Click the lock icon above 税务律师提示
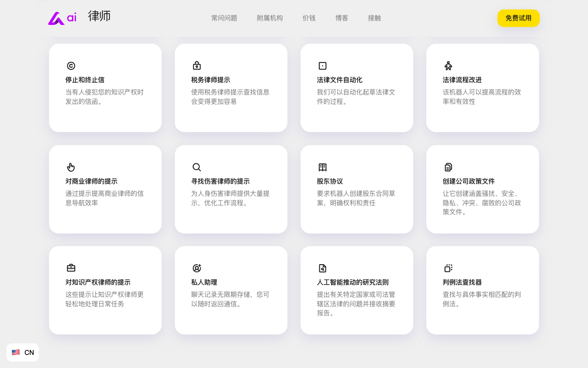Image resolution: width=588 pixels, height=368 pixels. coord(197,66)
